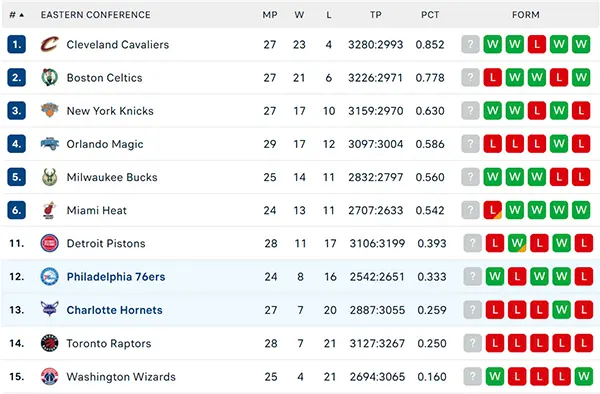This screenshot has width=600, height=394.
Task: Click the Orlando Magic team logo
Action: [x=50, y=144]
